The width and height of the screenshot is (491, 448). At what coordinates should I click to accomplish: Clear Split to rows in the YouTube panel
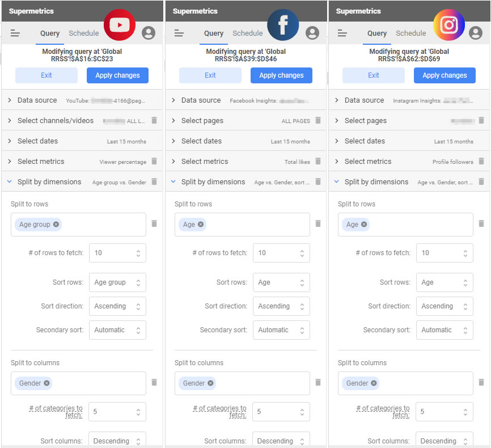tap(154, 223)
